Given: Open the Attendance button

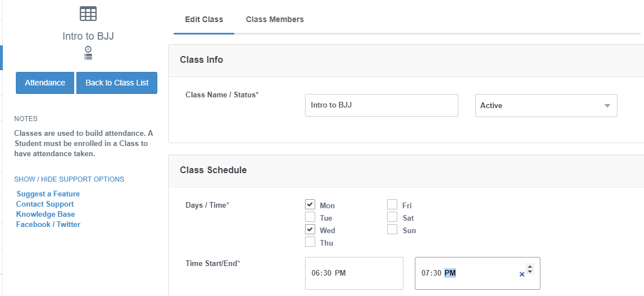Looking at the screenshot, I should tap(45, 83).
